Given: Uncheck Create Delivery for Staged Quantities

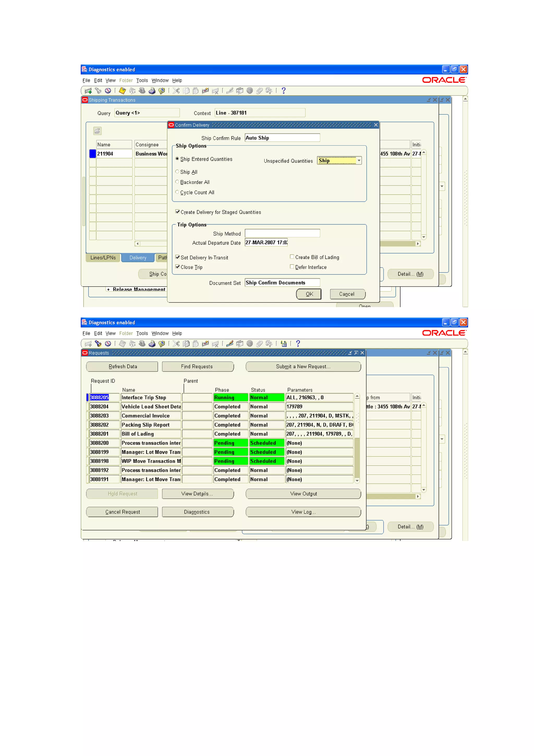Looking at the screenshot, I should coord(178,211).
